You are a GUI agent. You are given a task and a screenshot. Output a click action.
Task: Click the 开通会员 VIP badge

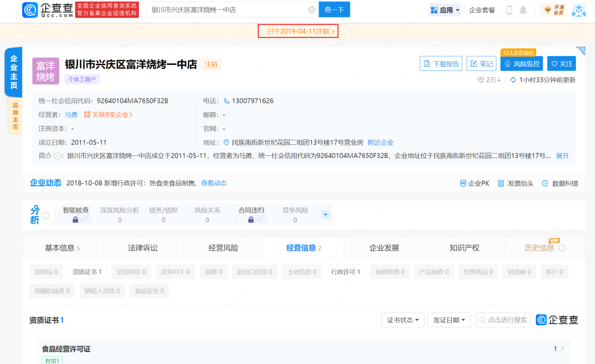point(554,10)
